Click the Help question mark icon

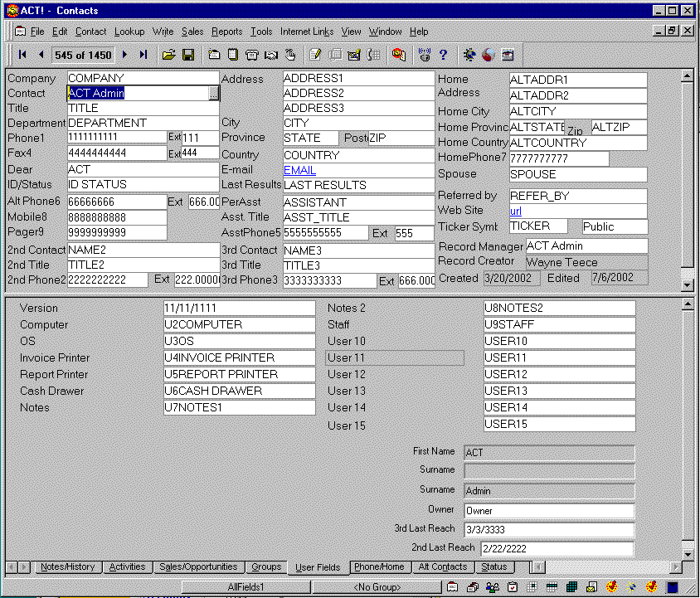(x=443, y=55)
